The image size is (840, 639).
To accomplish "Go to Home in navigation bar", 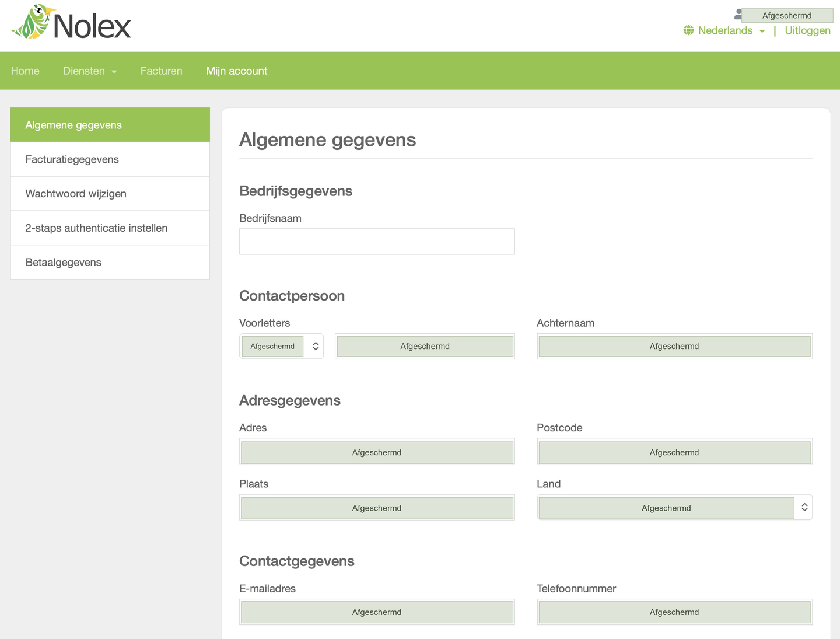I will [x=25, y=71].
